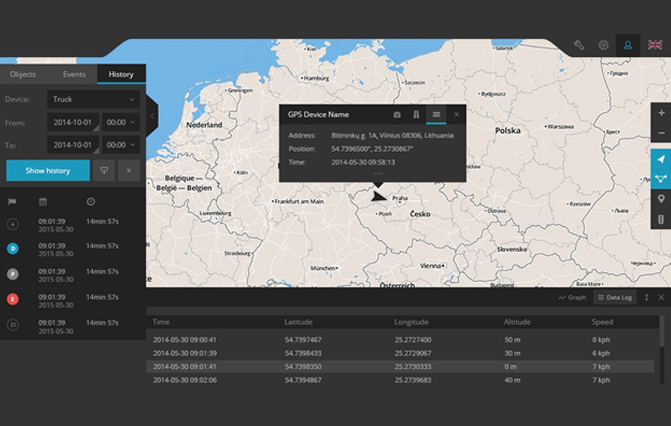Click the From date field

point(72,122)
